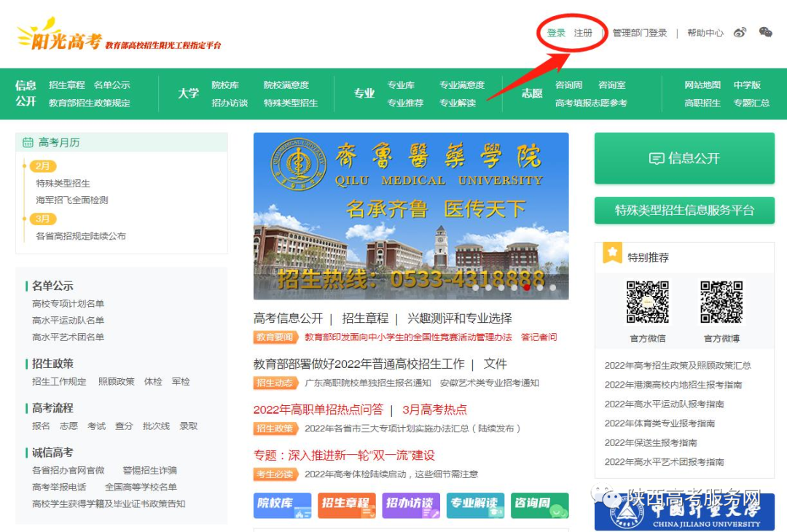The width and height of the screenshot is (787, 532).
Task: Open 专业满意度 in navigation bar
Action: pos(462,85)
